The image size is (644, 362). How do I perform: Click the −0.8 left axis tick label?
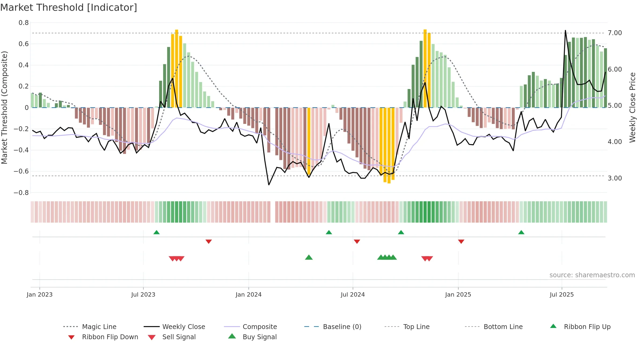[x=21, y=193]
